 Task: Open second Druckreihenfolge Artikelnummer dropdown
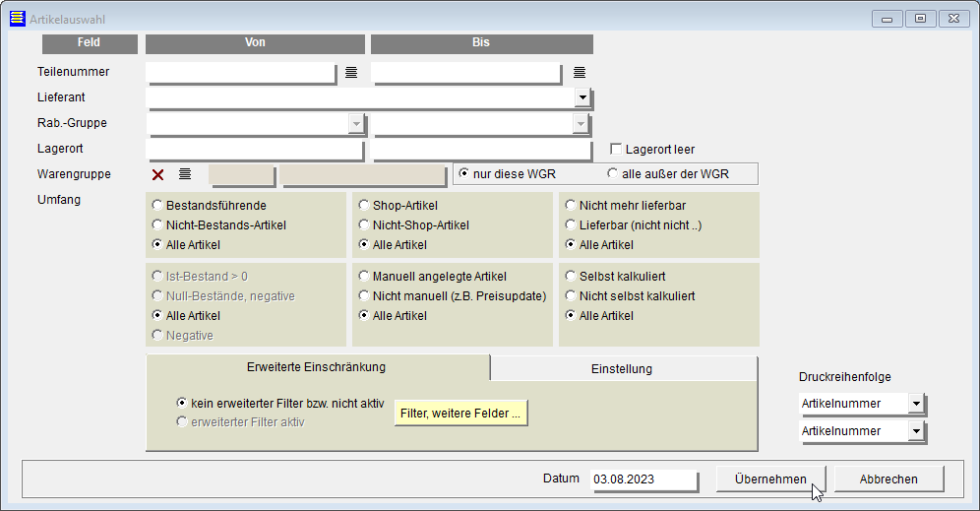pos(916,431)
